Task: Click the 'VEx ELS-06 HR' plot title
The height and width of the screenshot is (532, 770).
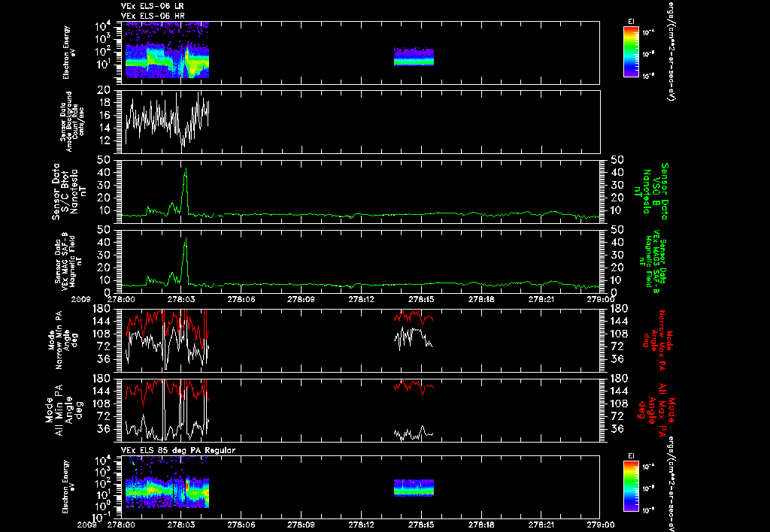Action: click(x=152, y=16)
